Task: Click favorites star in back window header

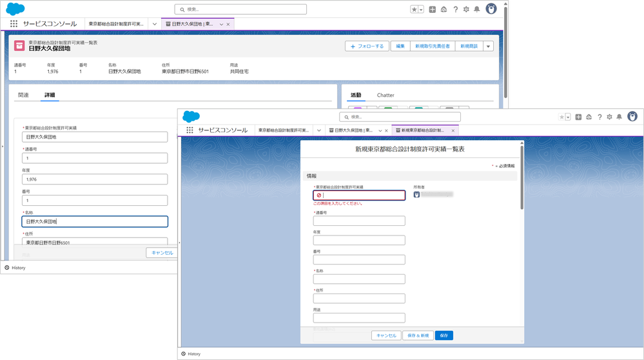Action: point(414,10)
